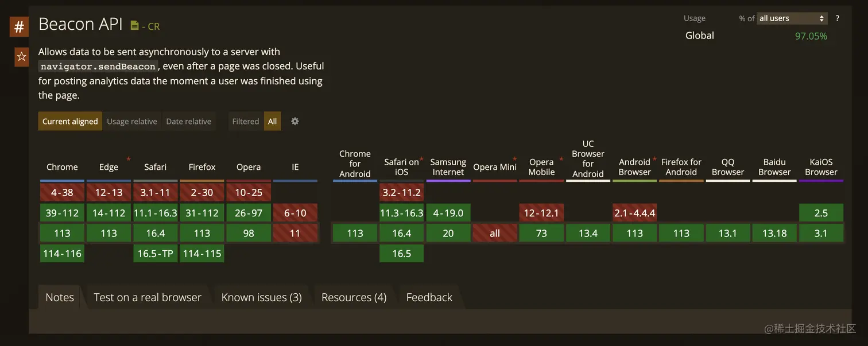Screen dimensions: 868x346
Task: Select IE 6-10 cell
Action: (295, 213)
